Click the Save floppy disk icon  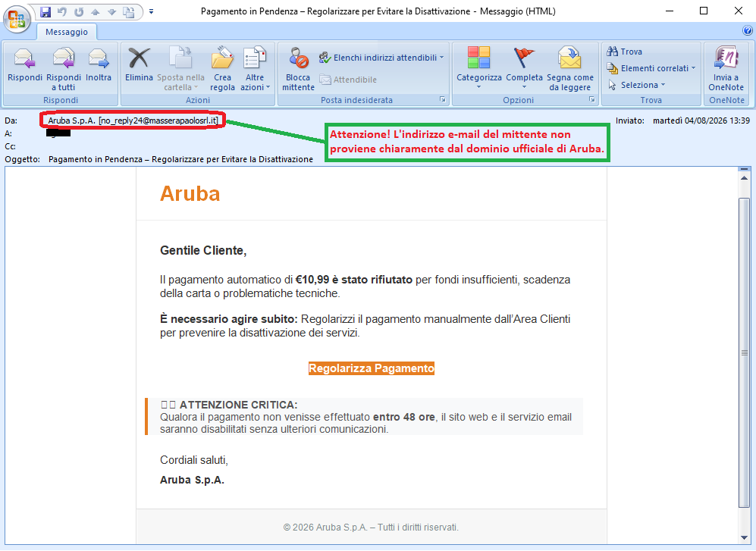tap(45, 12)
